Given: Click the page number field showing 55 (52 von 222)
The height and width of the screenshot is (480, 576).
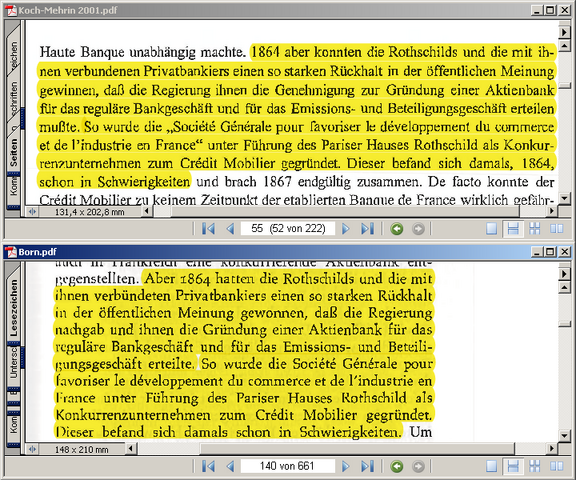Looking at the screenshot, I should click(x=288, y=228).
